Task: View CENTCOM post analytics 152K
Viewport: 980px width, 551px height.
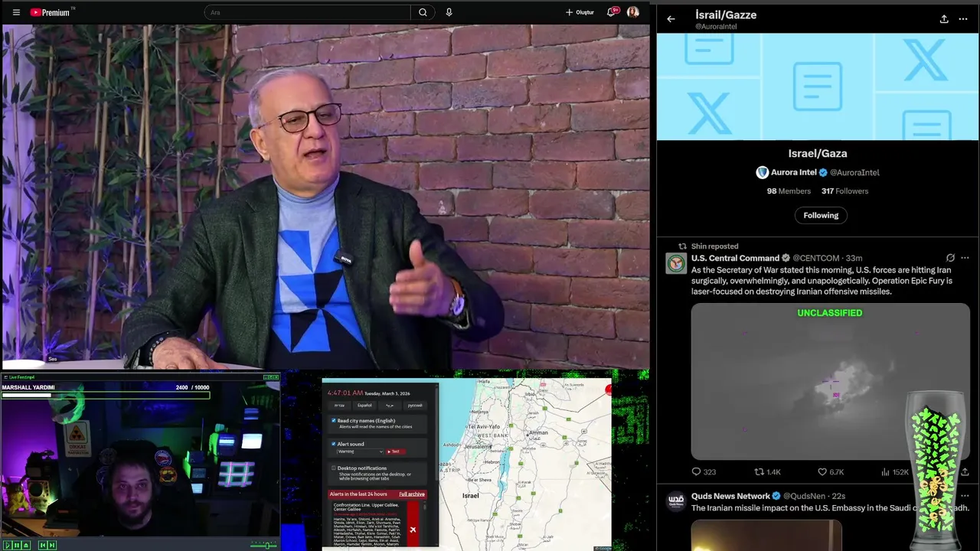Action: coord(894,472)
